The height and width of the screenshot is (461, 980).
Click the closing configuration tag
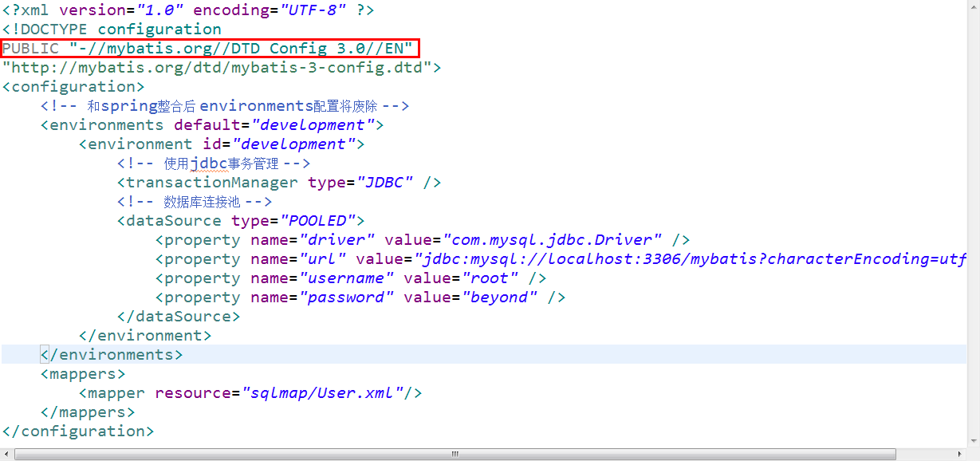click(78, 431)
